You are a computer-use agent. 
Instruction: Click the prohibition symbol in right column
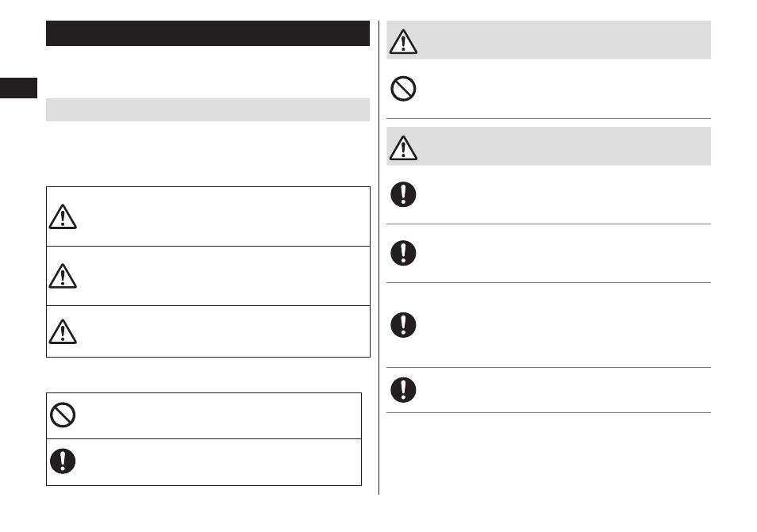point(403,89)
